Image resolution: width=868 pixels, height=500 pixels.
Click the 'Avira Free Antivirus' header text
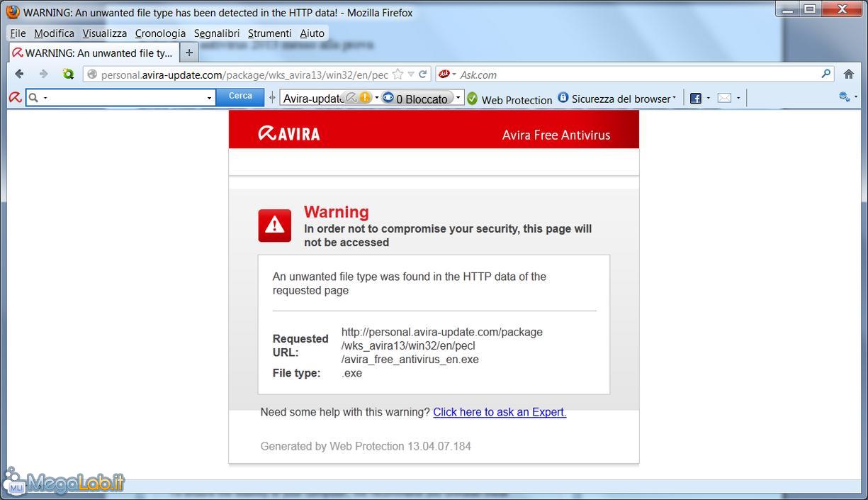point(556,135)
